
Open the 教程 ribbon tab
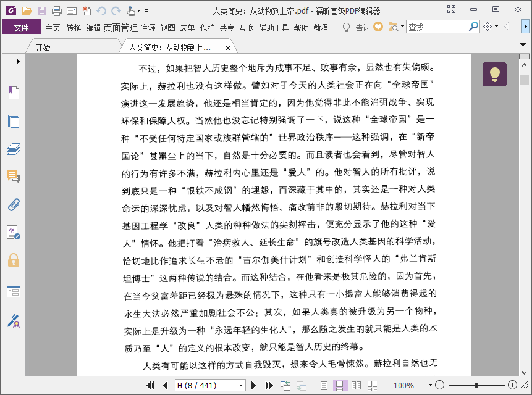tap(321, 27)
